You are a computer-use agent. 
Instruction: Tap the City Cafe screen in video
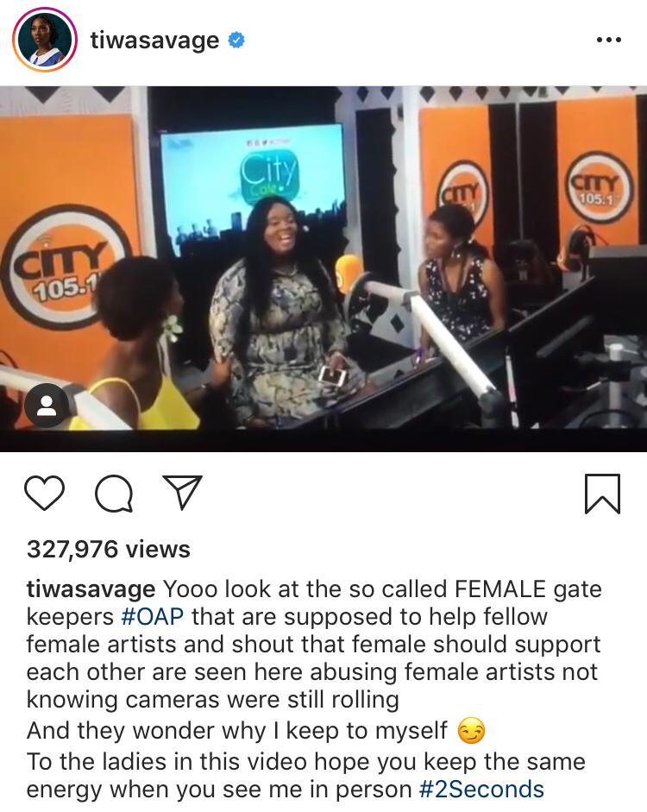(x=253, y=181)
